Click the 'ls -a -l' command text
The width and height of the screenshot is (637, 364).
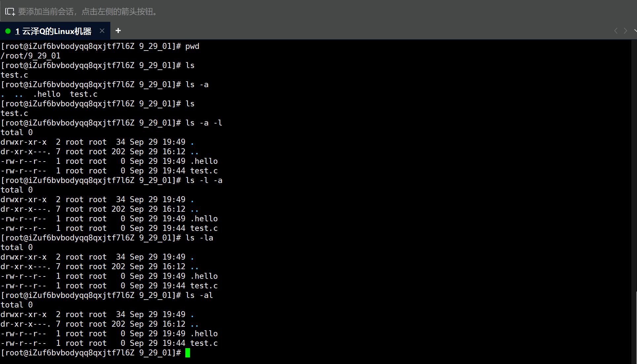click(204, 123)
